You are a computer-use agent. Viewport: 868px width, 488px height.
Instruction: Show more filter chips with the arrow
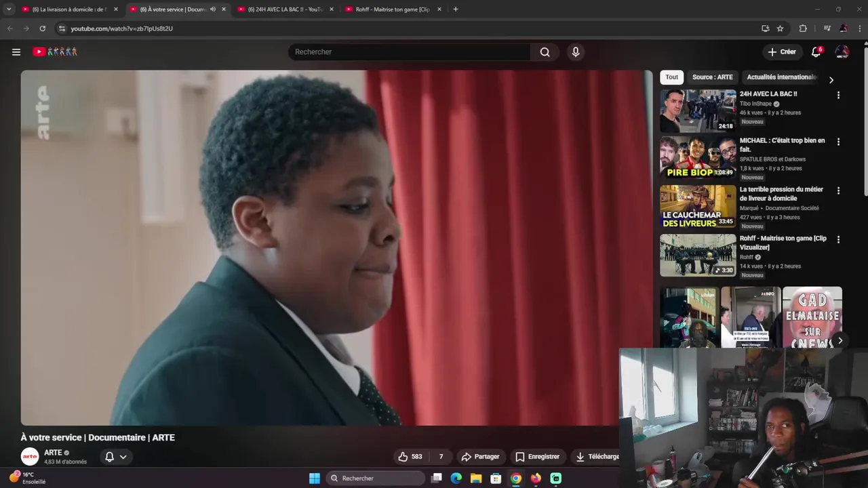831,80
